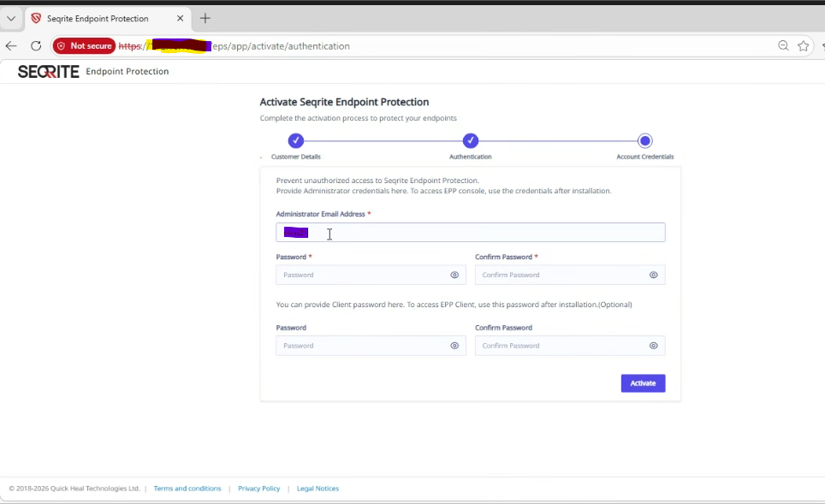
Task: Switch to the Seqrite Endpoint Protection tab
Action: [x=103, y=18]
